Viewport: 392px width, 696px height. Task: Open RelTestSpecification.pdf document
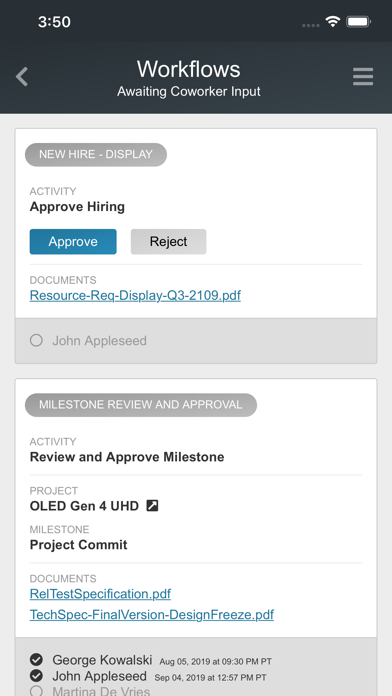[x=100, y=594]
